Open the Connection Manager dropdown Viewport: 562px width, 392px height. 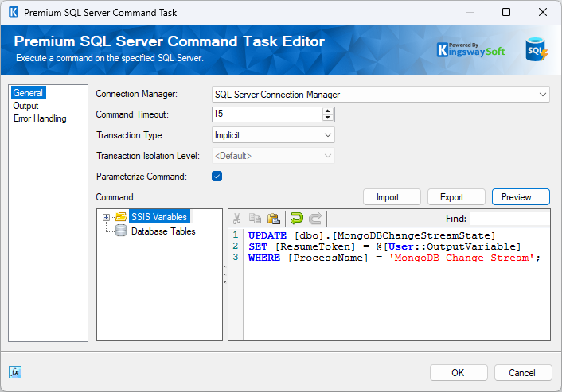pos(542,95)
